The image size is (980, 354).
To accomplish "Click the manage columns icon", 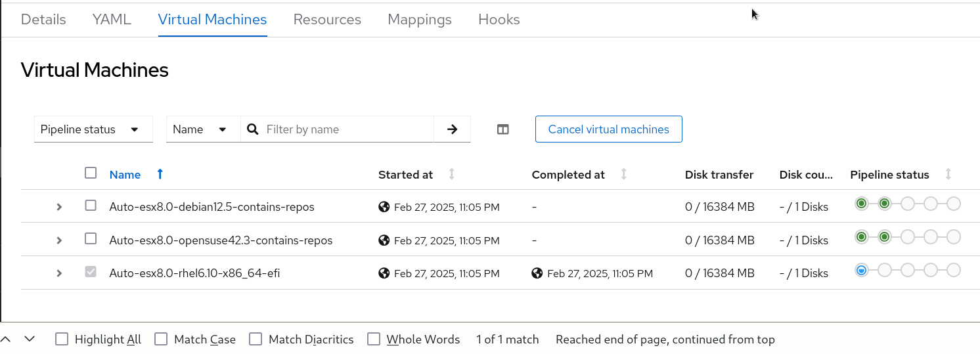I will pyautogui.click(x=502, y=129).
